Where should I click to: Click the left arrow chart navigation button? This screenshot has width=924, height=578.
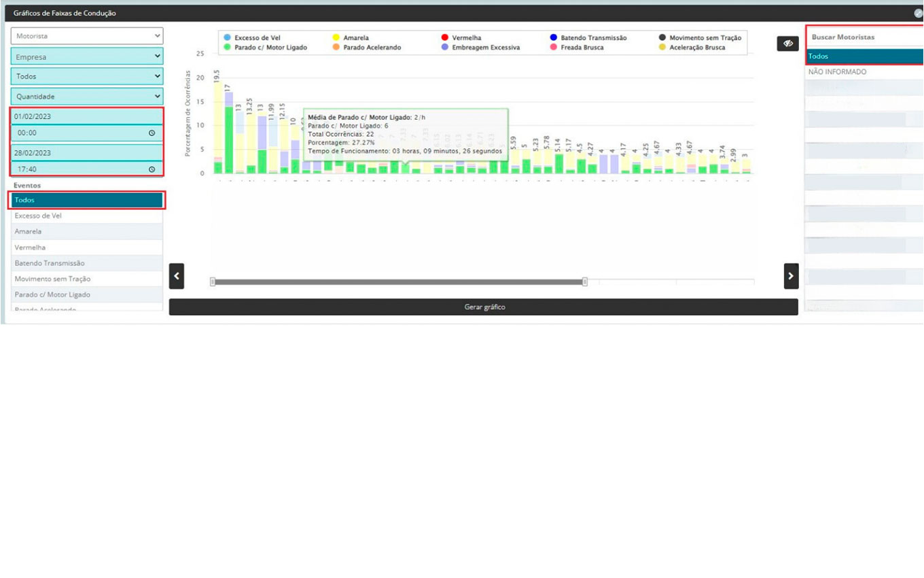[x=177, y=276]
